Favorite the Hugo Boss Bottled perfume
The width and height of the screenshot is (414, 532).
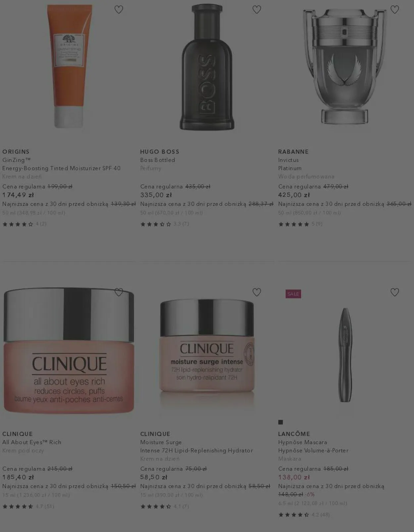pyautogui.click(x=257, y=10)
